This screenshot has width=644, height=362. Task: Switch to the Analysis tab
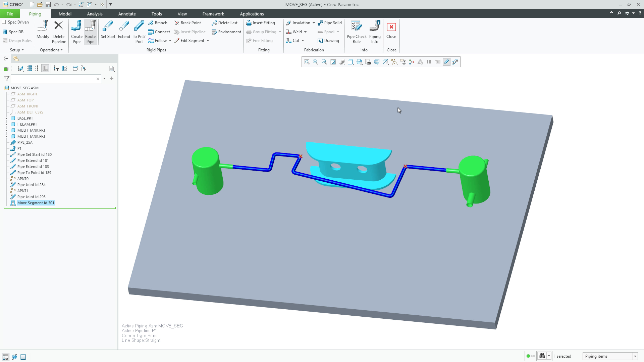coord(94,14)
